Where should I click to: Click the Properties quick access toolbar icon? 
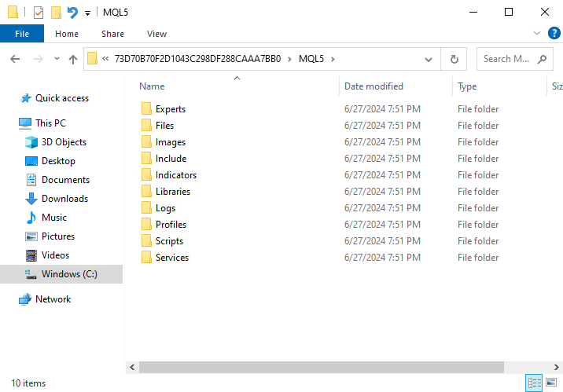coord(38,13)
